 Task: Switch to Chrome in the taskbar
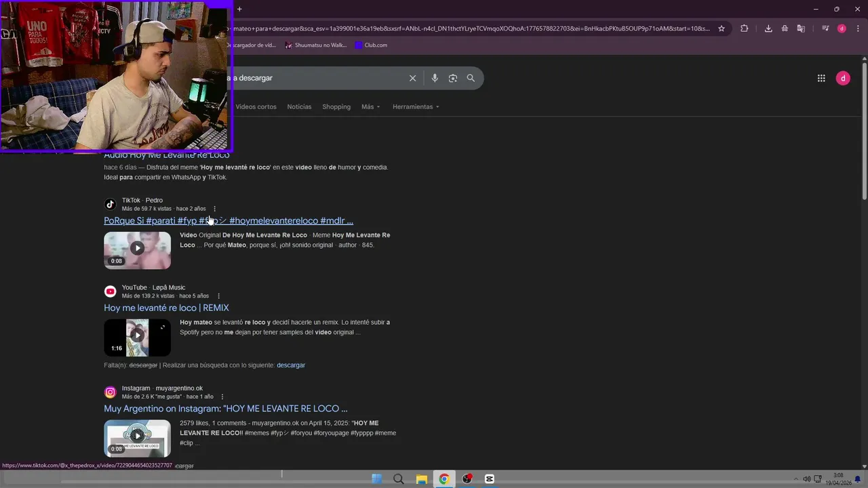[x=444, y=479]
